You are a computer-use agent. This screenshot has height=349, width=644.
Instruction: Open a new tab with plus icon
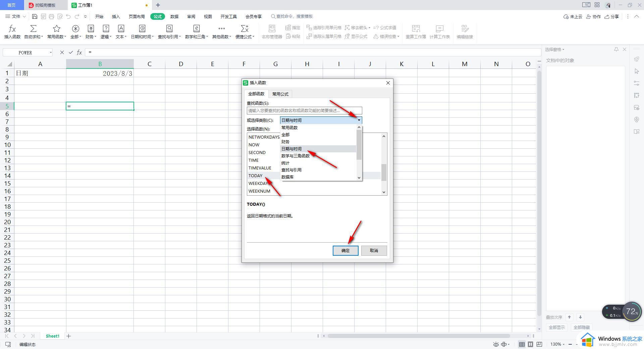point(158,5)
